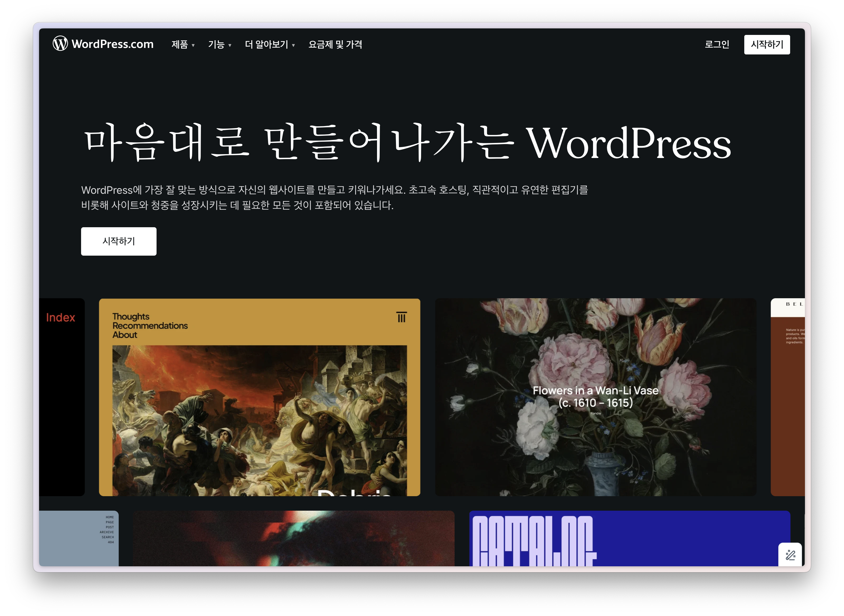Screen dimensions: 844x616
Task: Click Recommendations in gold theme card
Action: [x=150, y=325]
